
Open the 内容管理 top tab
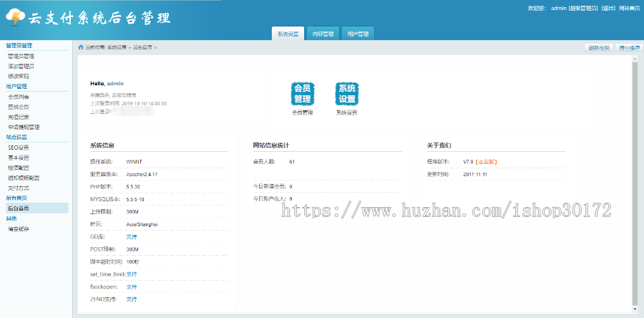tap(323, 34)
